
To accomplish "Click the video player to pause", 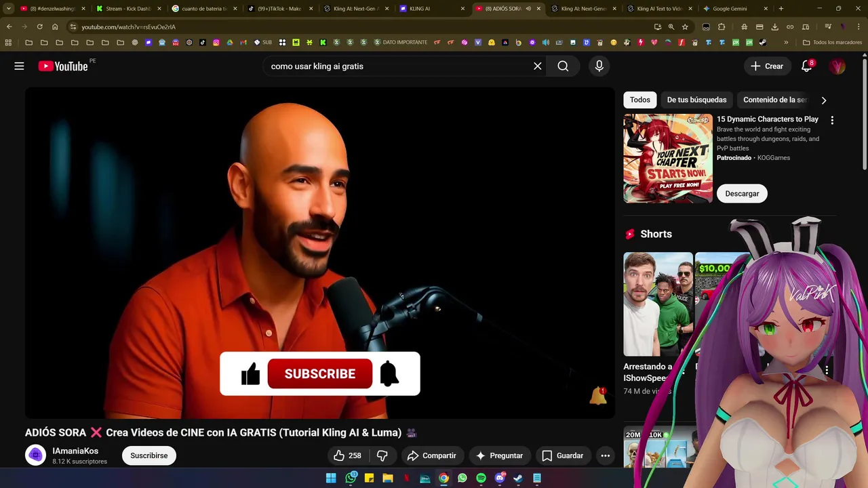I will 320,252.
